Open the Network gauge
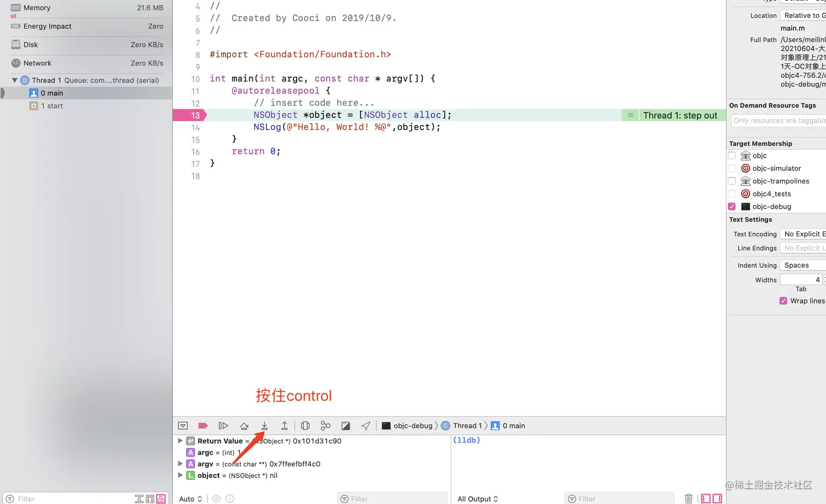 86,63
